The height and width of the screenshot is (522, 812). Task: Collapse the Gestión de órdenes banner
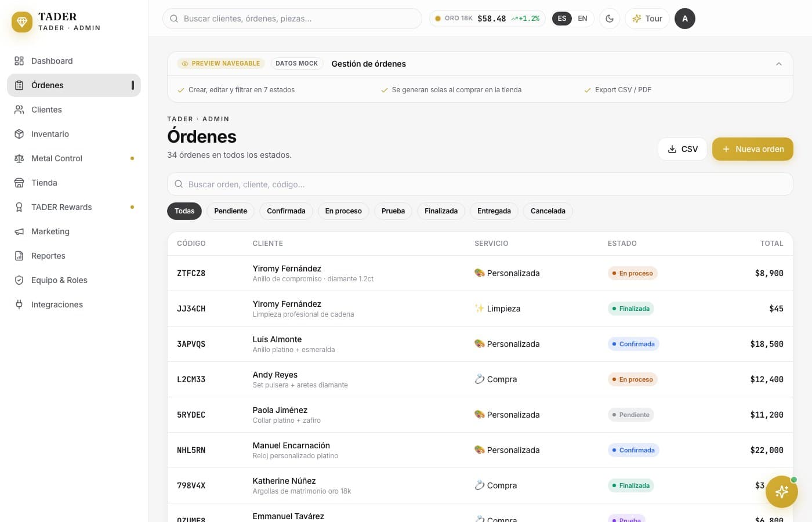tap(779, 64)
